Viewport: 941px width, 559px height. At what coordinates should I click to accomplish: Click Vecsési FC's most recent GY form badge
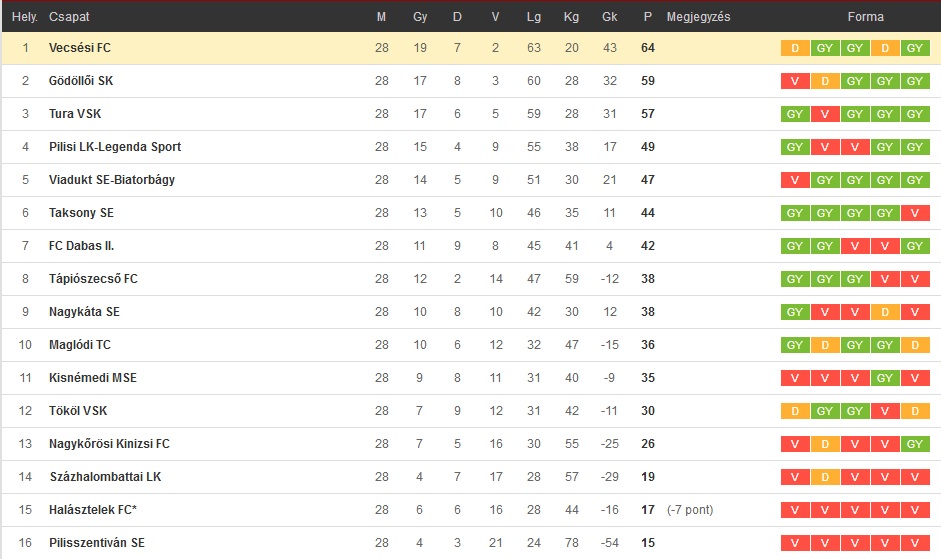click(x=915, y=48)
